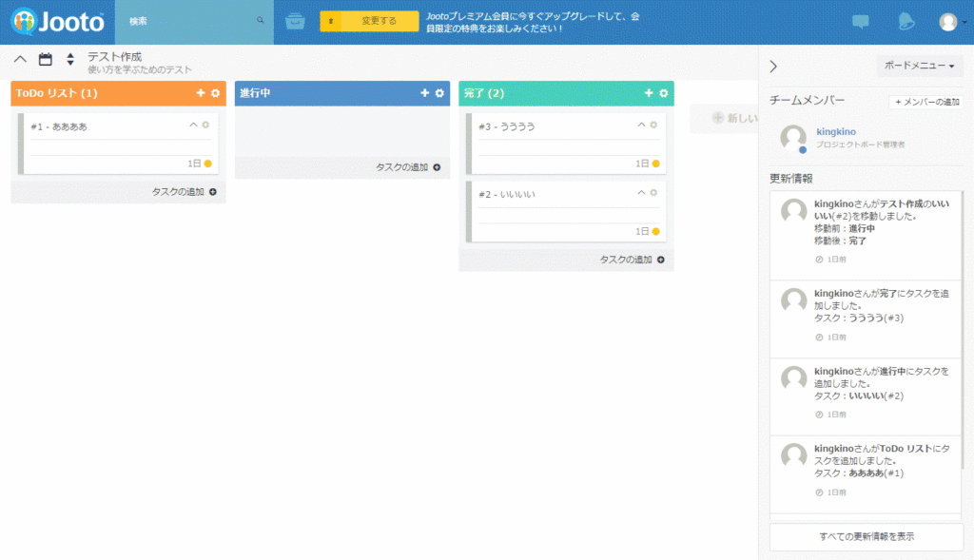Open the archive box icon in header
This screenshot has height=560, width=974.
pos(295,22)
